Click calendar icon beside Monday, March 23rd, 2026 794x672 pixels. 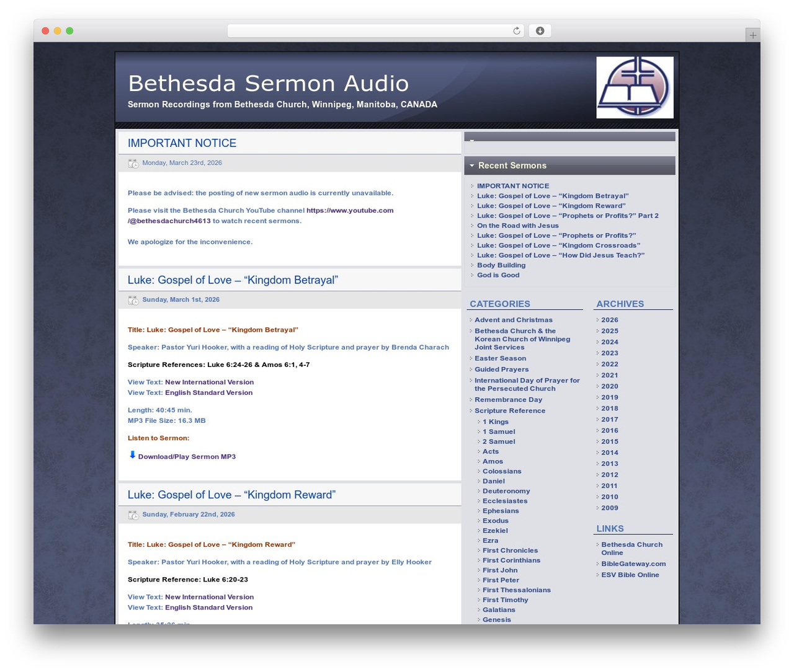click(133, 164)
